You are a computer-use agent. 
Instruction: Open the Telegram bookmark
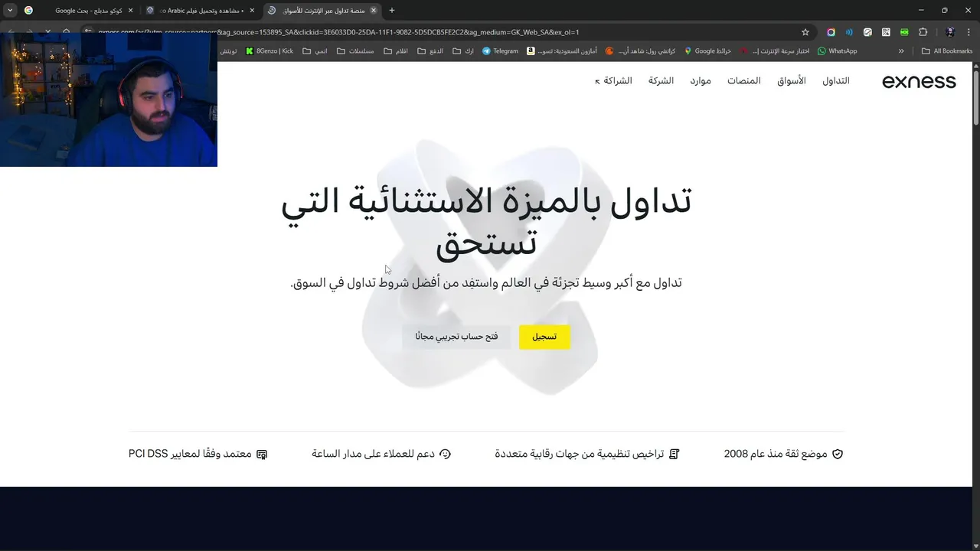click(500, 51)
